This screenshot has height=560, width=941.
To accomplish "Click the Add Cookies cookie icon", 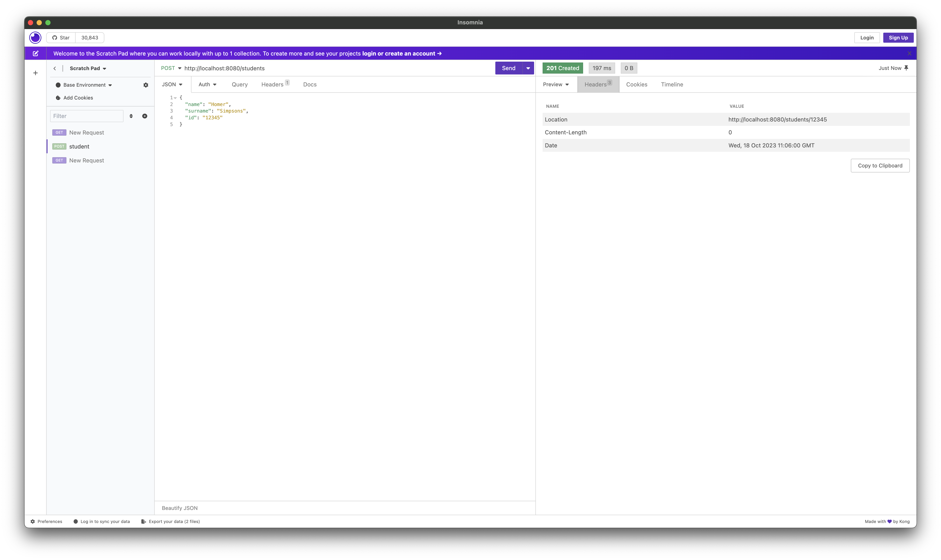I will click(58, 98).
